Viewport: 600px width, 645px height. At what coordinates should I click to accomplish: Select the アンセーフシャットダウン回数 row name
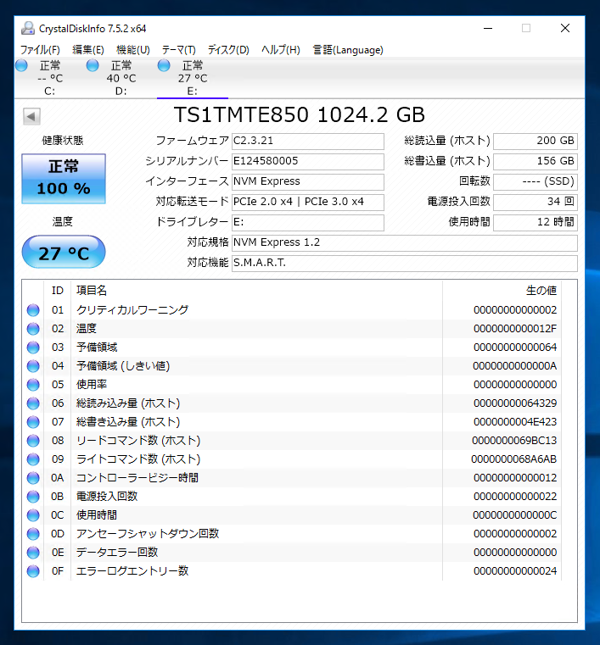click(x=148, y=534)
